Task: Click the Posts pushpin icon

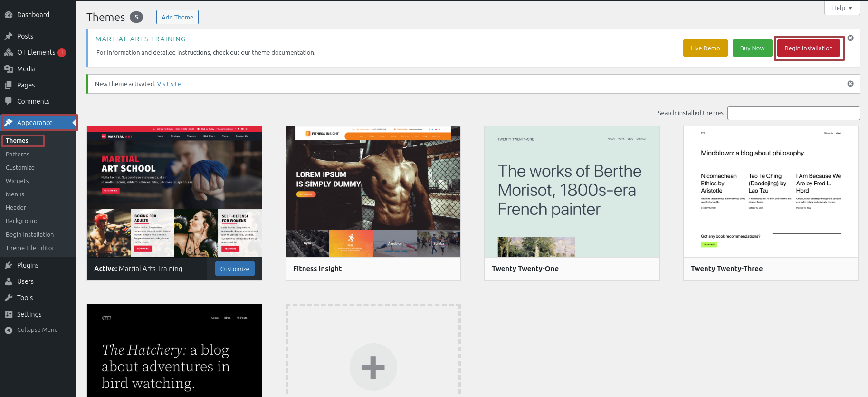Action: point(9,36)
